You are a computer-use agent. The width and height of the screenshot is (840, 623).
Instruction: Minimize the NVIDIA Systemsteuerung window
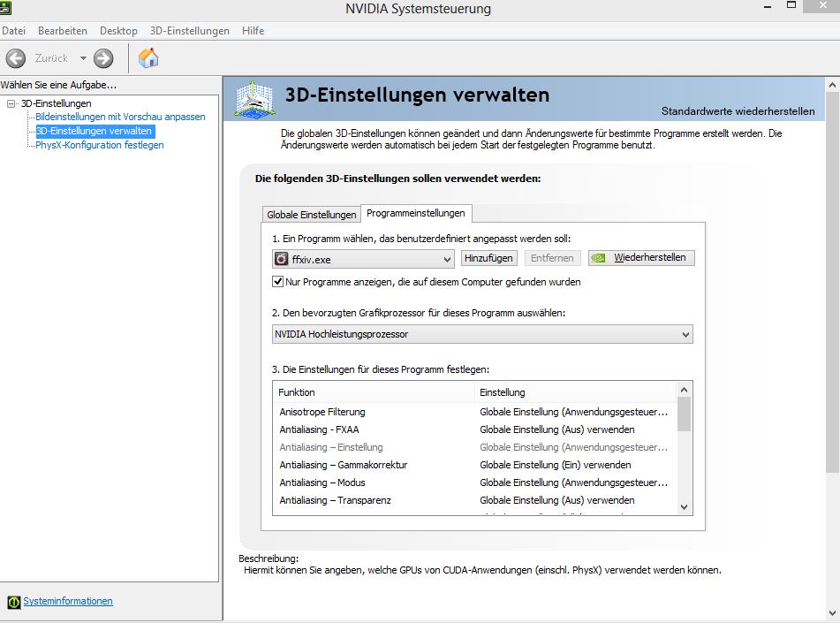[x=768, y=6]
